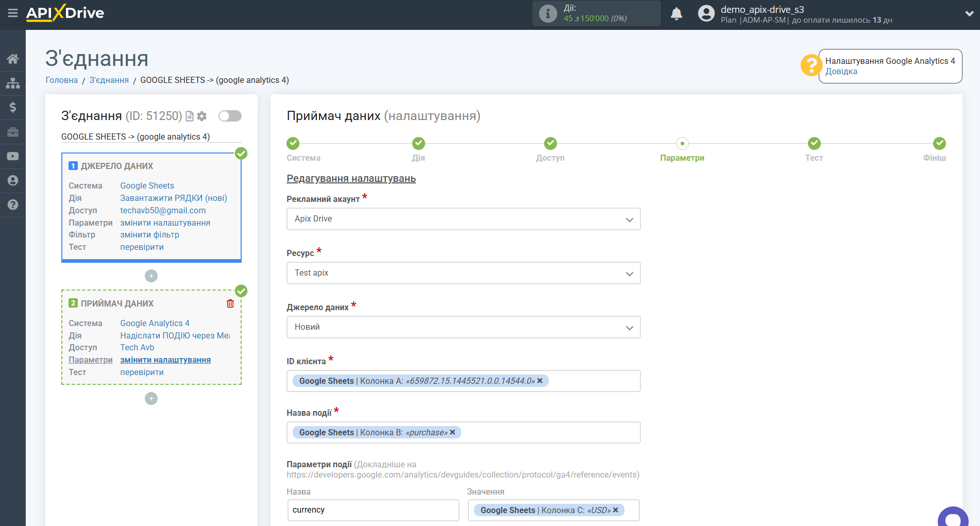Open the connections sitemap sidebar icon
This screenshot has width=980, height=526.
[13, 83]
